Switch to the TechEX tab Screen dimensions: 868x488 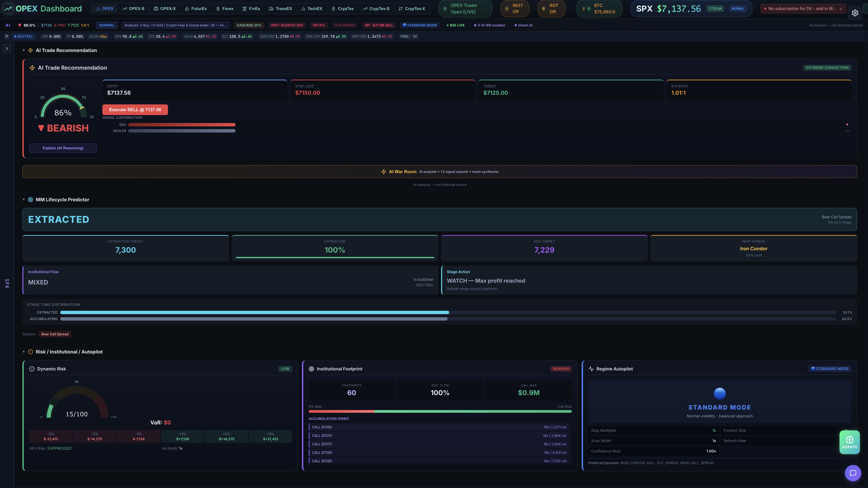click(312, 9)
